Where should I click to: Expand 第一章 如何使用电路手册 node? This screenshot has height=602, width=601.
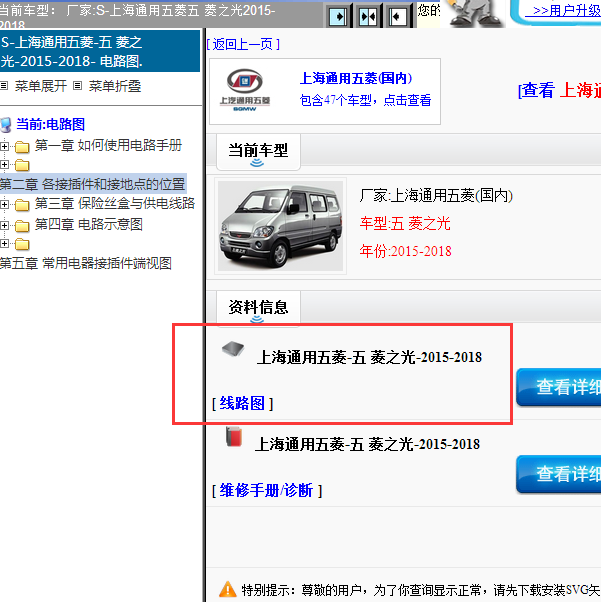4,146
